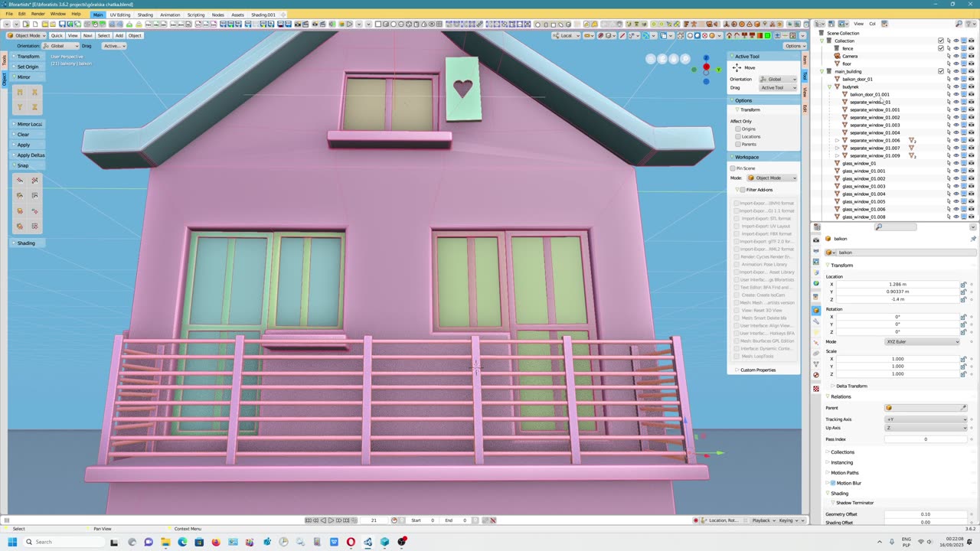Check the Pin Scene checkbox
The height and width of the screenshot is (551, 980).
coord(733,168)
